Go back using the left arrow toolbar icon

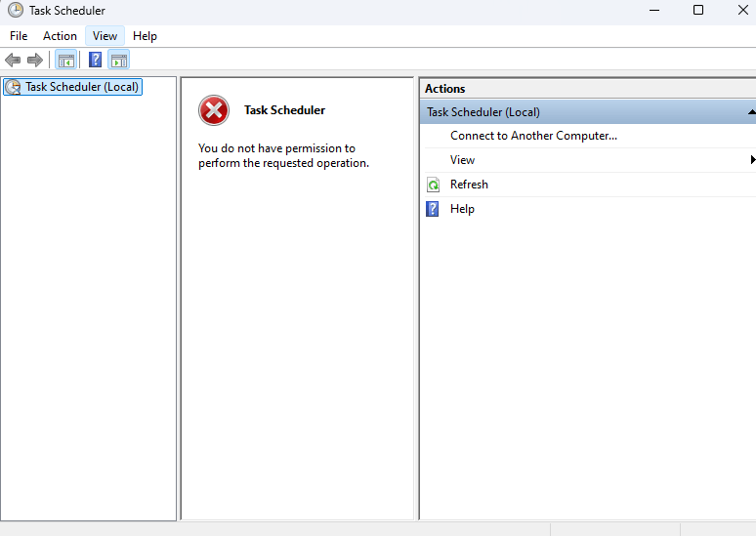click(13, 61)
